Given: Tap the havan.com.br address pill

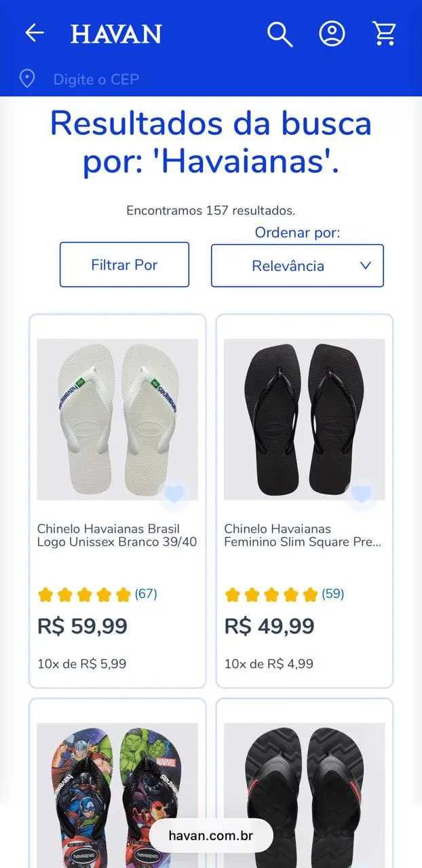Looking at the screenshot, I should (211, 835).
